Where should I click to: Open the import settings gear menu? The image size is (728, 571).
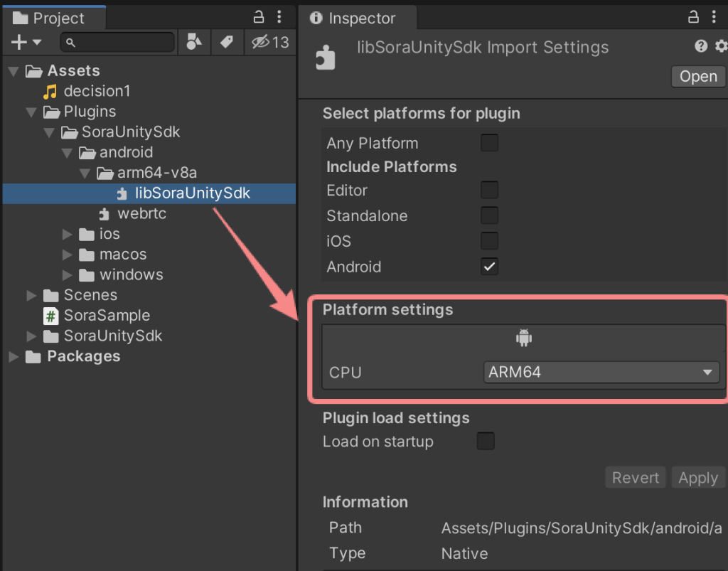(721, 46)
